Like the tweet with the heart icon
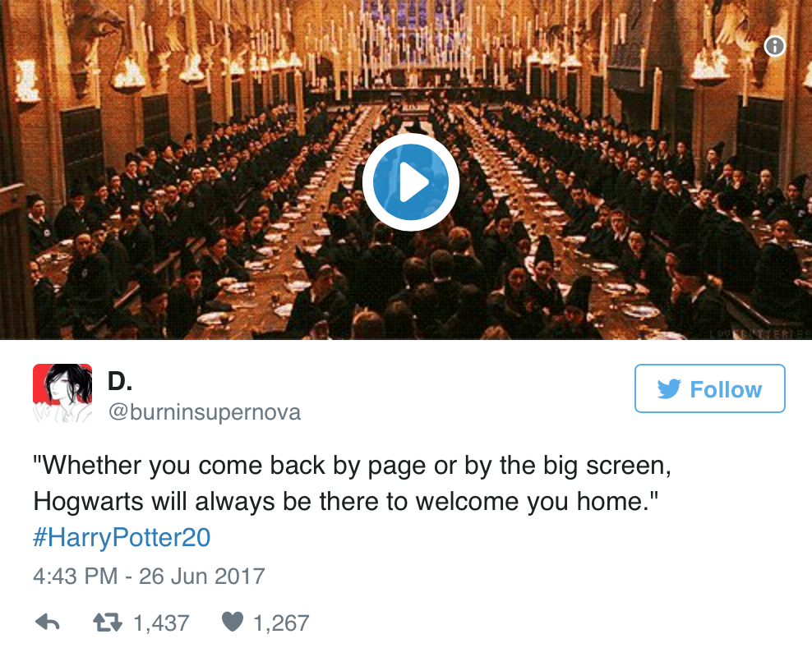The height and width of the screenshot is (657, 812). click(x=233, y=622)
